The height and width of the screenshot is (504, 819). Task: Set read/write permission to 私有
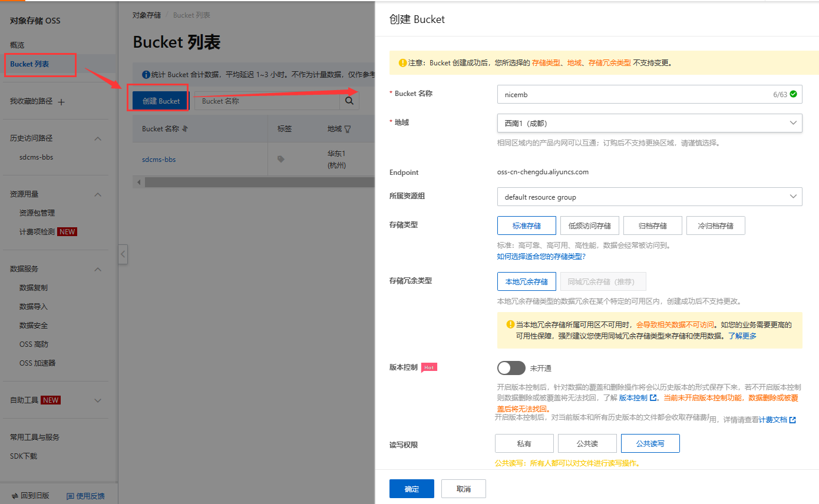(524, 443)
